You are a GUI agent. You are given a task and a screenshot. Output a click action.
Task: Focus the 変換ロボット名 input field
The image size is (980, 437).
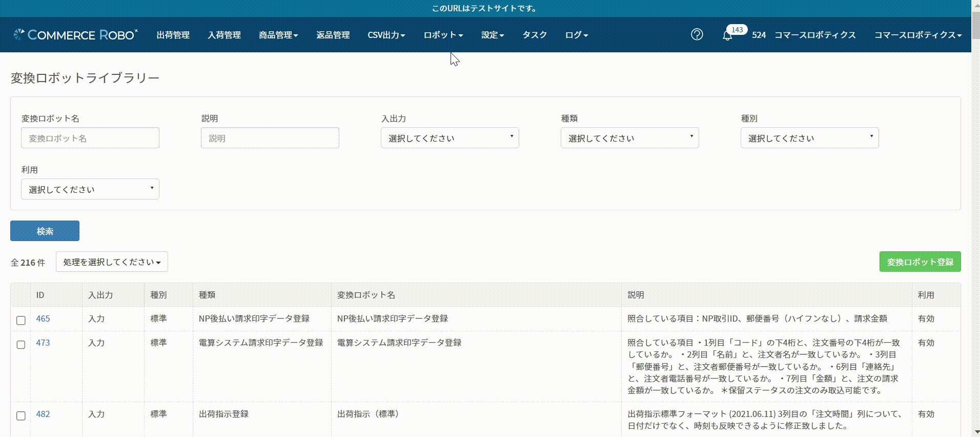click(90, 138)
